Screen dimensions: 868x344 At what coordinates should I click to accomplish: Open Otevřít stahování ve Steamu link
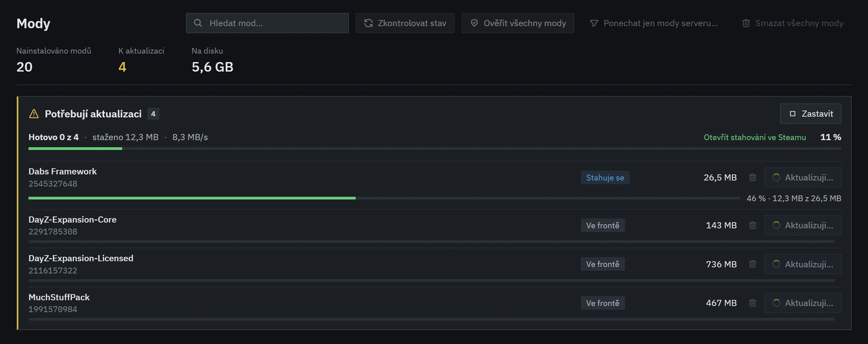click(755, 137)
